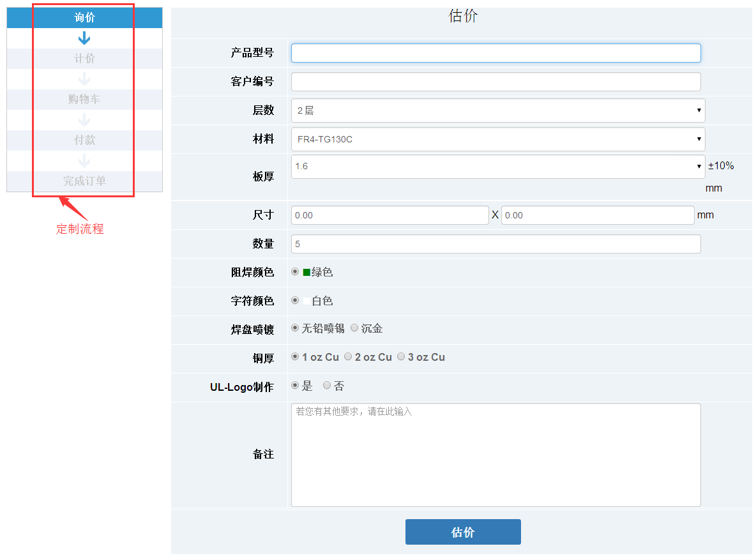Select the 询价 step in the flow sidebar
756x560 pixels.
[x=84, y=17]
